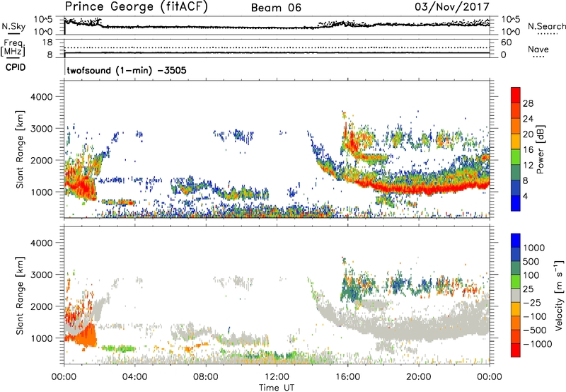The width and height of the screenshot is (566, 392).
Task: Click '3000' range tick in velocity panel
Action: click(x=41, y=275)
